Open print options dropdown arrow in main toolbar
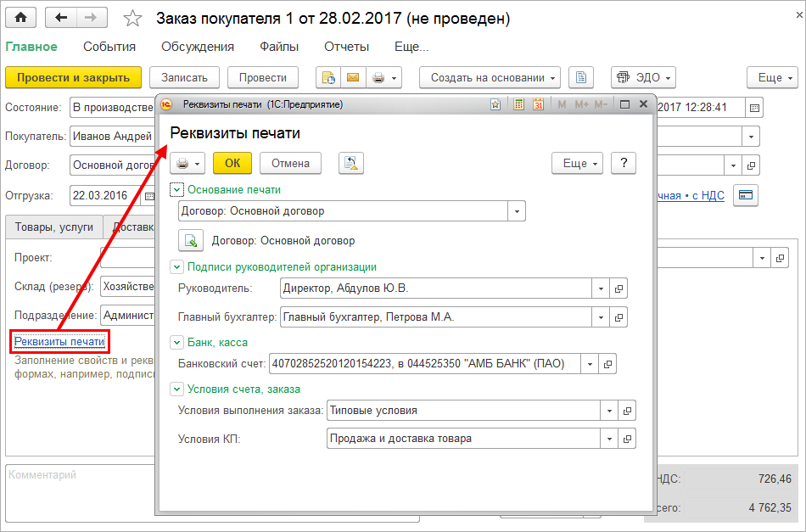 (395, 78)
